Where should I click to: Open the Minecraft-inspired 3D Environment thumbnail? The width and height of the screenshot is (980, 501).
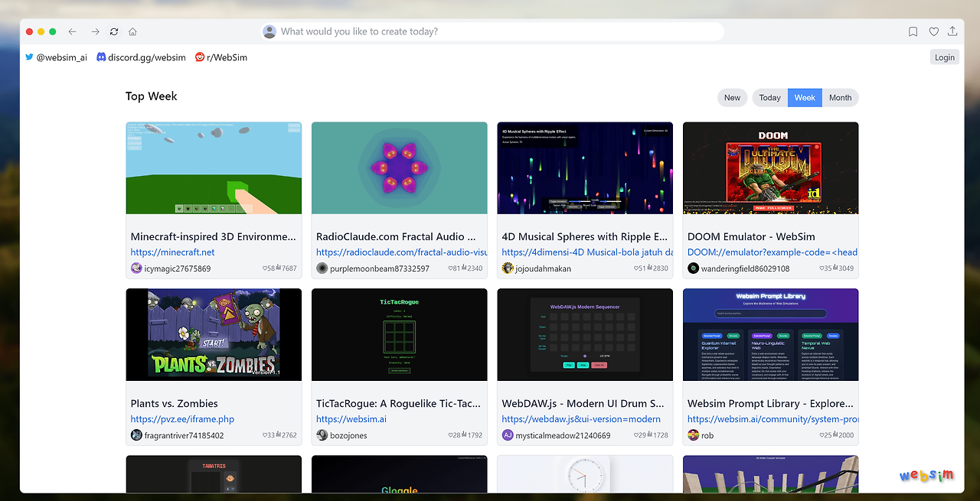(214, 168)
